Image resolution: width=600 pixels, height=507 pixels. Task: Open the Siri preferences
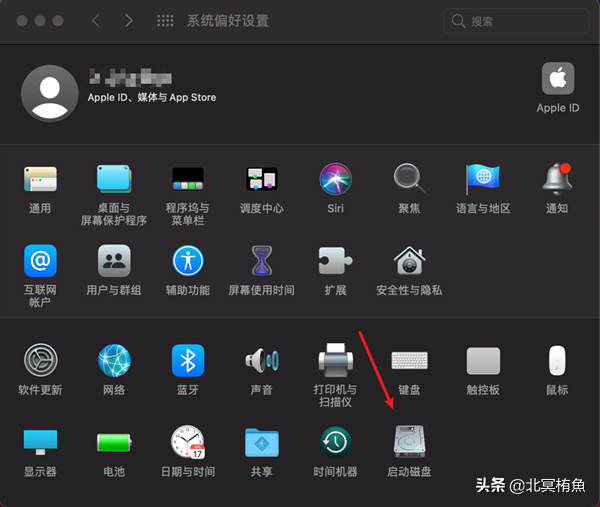pyautogui.click(x=336, y=179)
